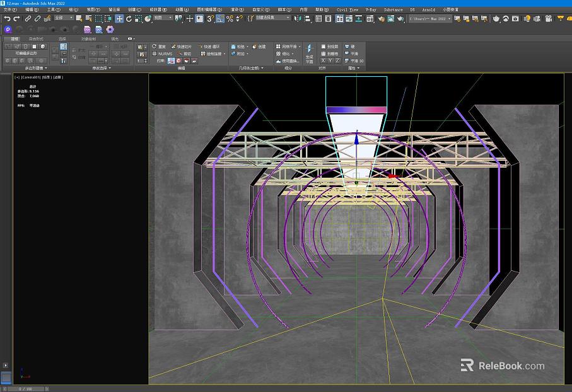Click the Camera001 viewport label
Image resolution: width=572 pixels, height=392 pixels.
[x=31, y=78]
